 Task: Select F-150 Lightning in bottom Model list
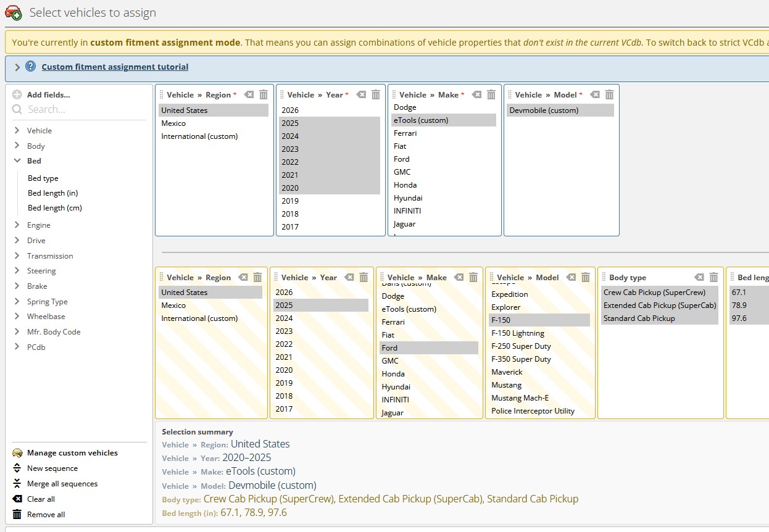[x=518, y=333]
